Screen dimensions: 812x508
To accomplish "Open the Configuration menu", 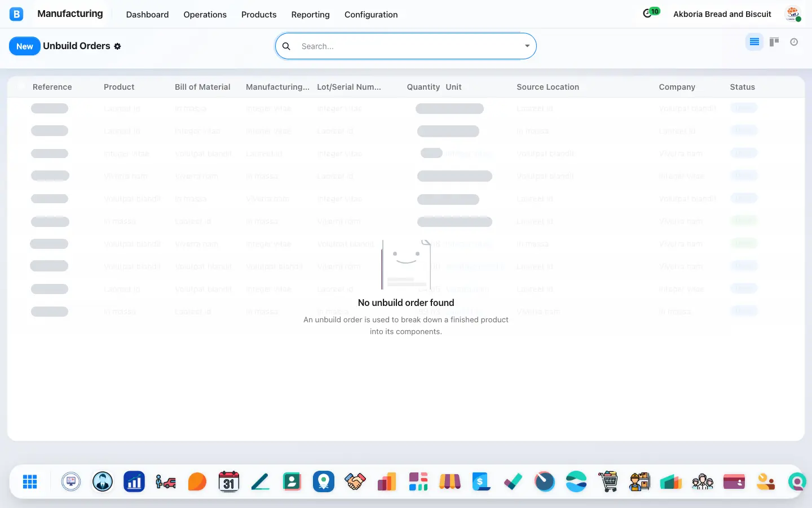I will pos(371,15).
